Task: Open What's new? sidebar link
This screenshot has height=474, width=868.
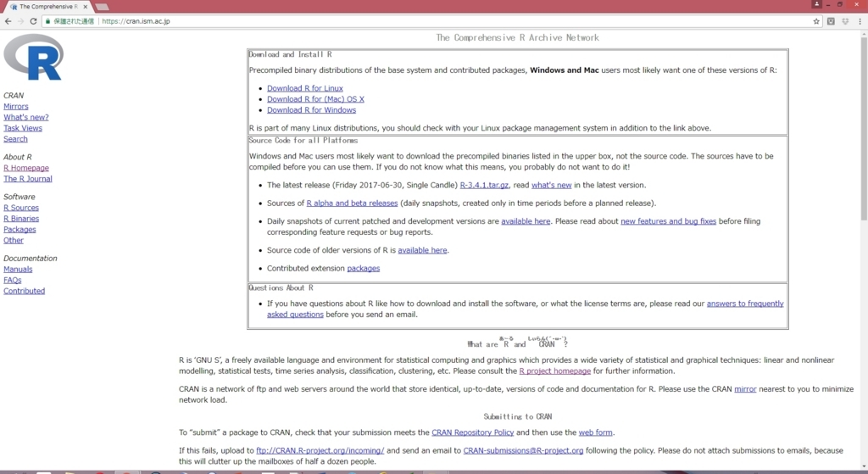Action: pyautogui.click(x=26, y=117)
